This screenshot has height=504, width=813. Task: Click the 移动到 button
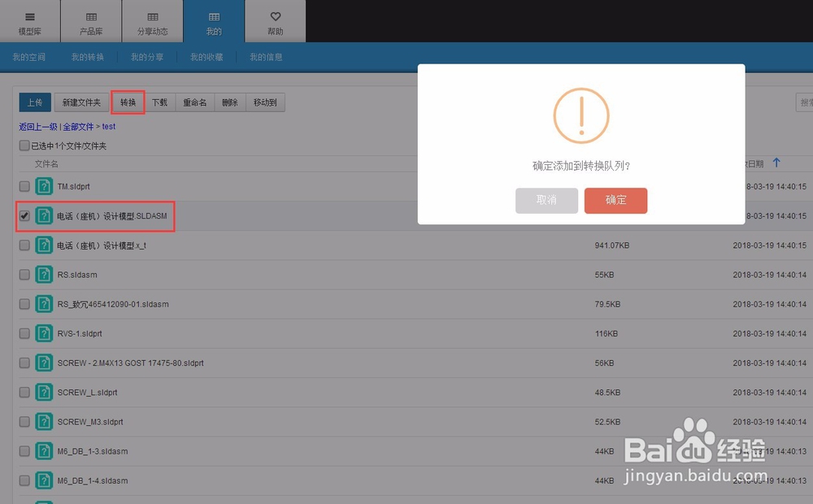[265, 102]
